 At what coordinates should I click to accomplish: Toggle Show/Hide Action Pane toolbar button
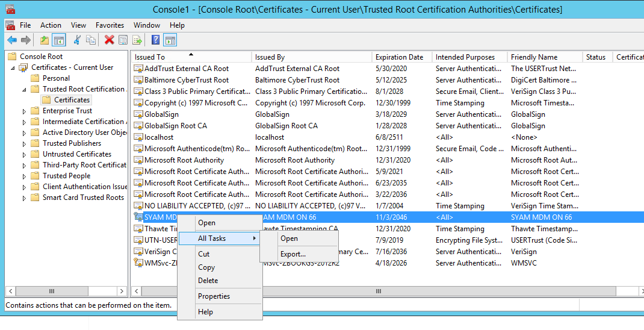pyautogui.click(x=170, y=40)
